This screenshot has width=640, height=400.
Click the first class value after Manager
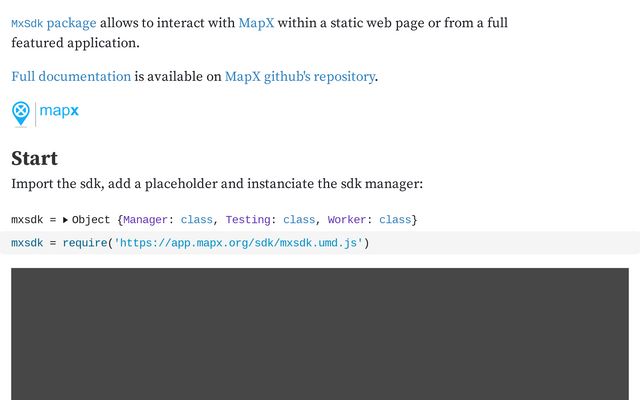(x=197, y=220)
